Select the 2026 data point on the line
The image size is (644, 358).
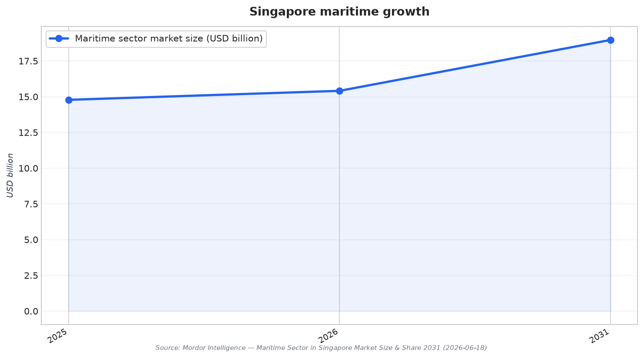click(339, 91)
